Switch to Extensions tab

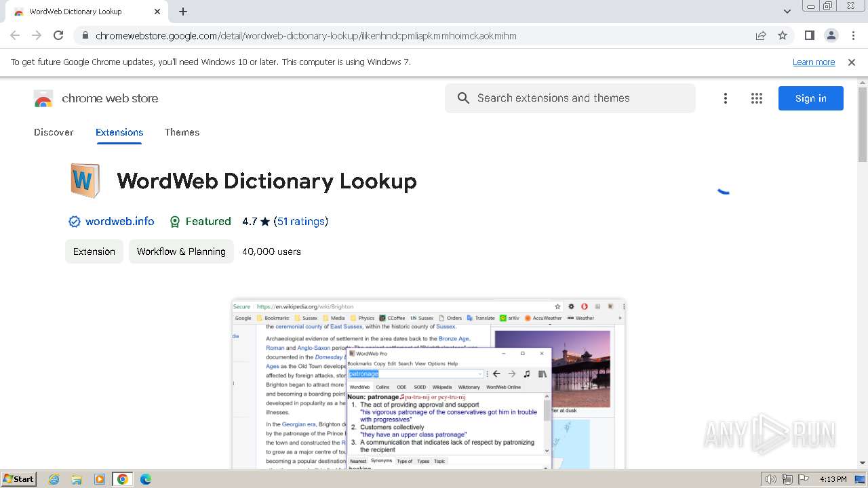coord(119,132)
